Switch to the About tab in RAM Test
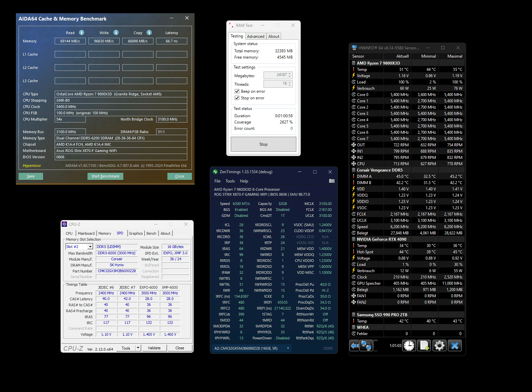Viewport: 532px width, 392px height. pyautogui.click(x=274, y=36)
